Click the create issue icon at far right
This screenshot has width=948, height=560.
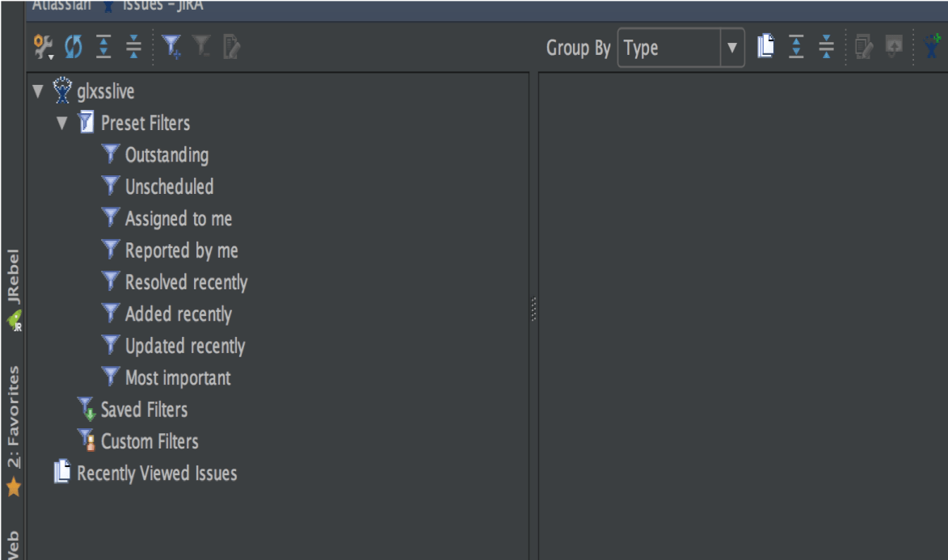click(933, 48)
